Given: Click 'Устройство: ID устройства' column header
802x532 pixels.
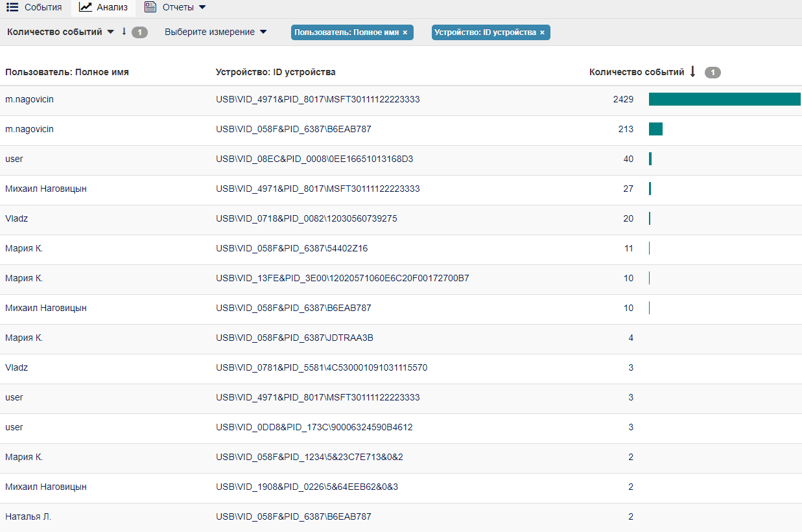Looking at the screenshot, I should [x=276, y=72].
